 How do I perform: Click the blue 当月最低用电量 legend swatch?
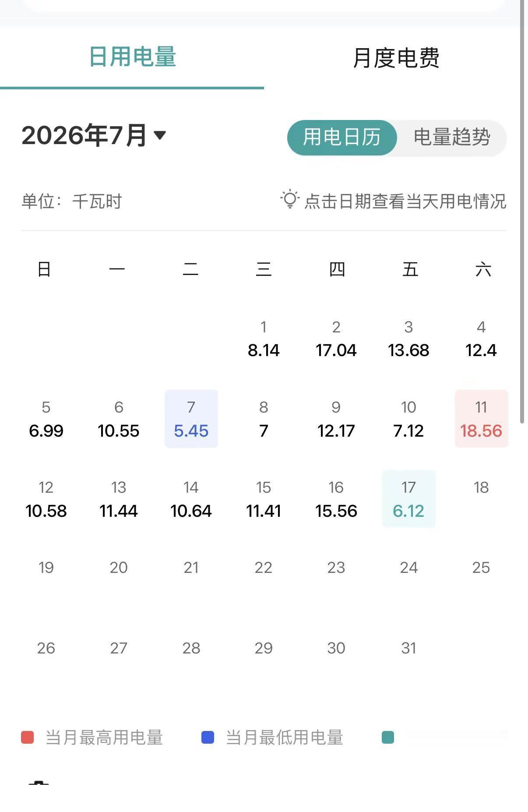[208, 738]
